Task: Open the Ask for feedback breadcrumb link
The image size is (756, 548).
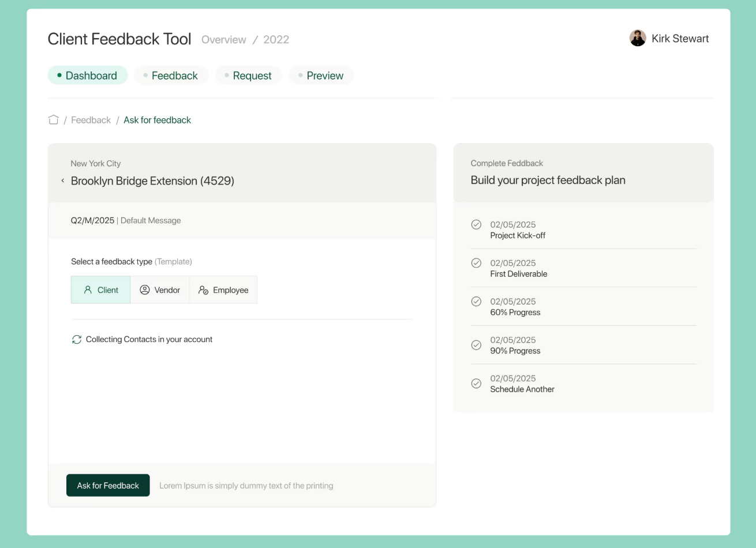Action: click(x=157, y=119)
